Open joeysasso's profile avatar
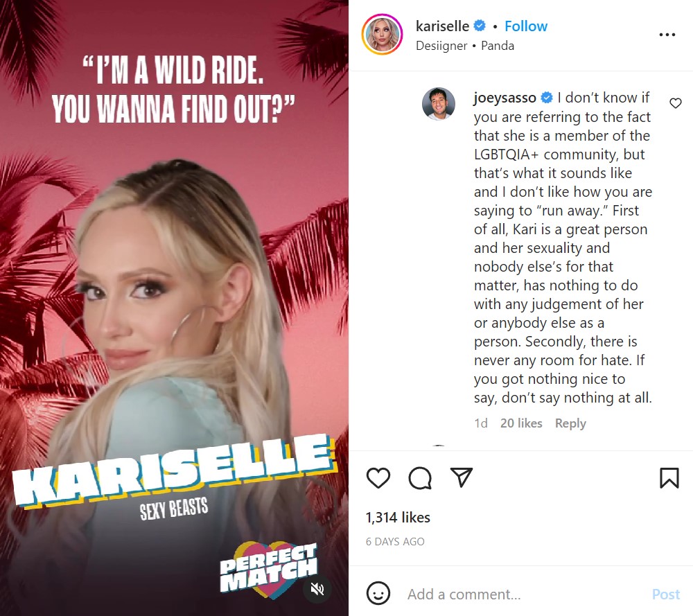The width and height of the screenshot is (693, 616). coord(439,104)
